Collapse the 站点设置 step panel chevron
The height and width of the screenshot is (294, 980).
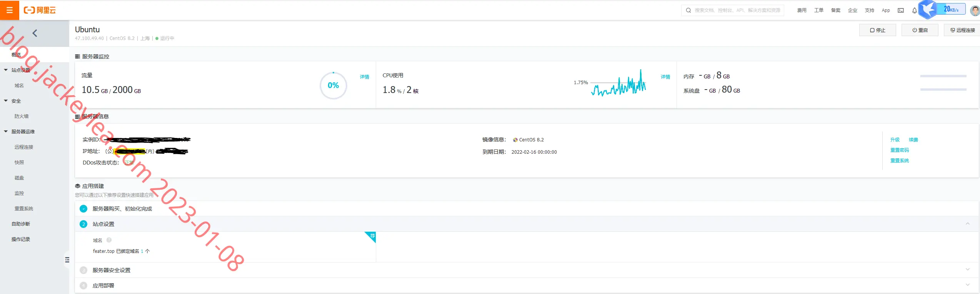pyautogui.click(x=968, y=224)
